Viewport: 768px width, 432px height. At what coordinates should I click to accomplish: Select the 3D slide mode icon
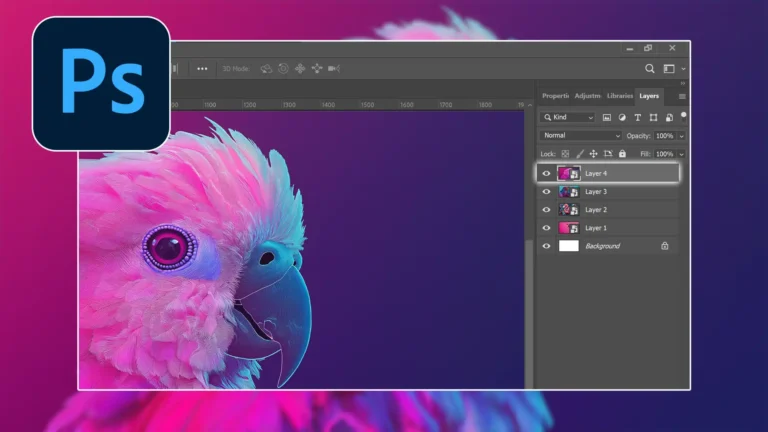(x=317, y=69)
